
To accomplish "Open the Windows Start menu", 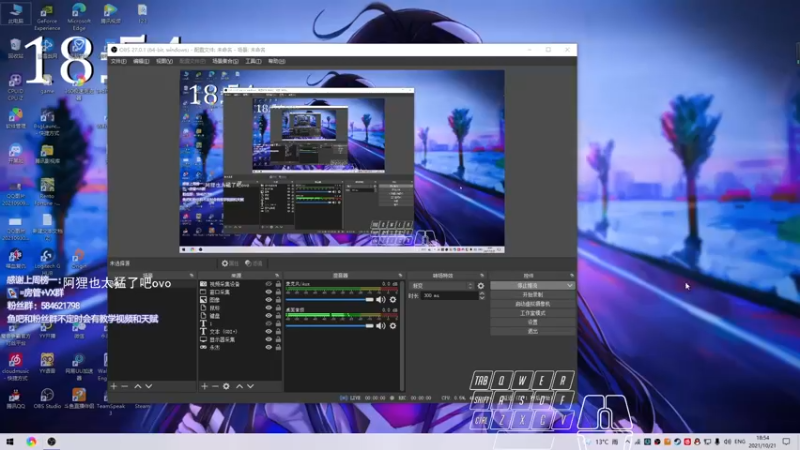I will point(11,441).
